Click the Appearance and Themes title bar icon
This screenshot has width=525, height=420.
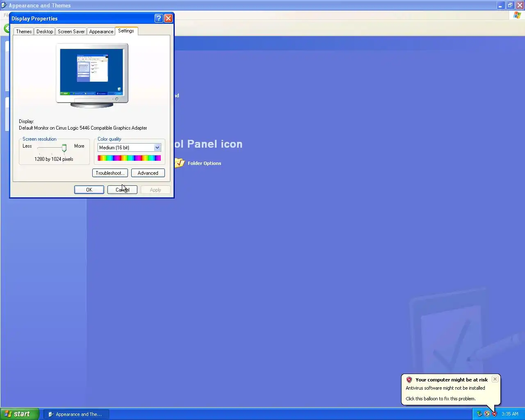[x=4, y=5]
